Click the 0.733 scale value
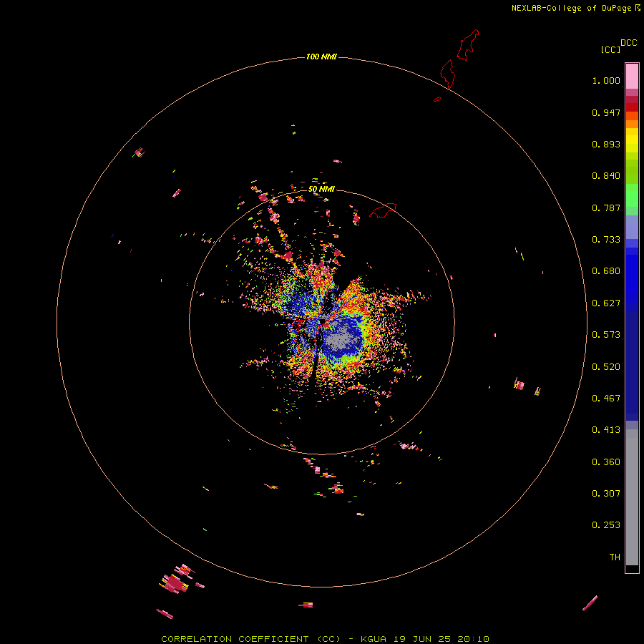Image resolution: width=644 pixels, height=644 pixels. [606, 240]
